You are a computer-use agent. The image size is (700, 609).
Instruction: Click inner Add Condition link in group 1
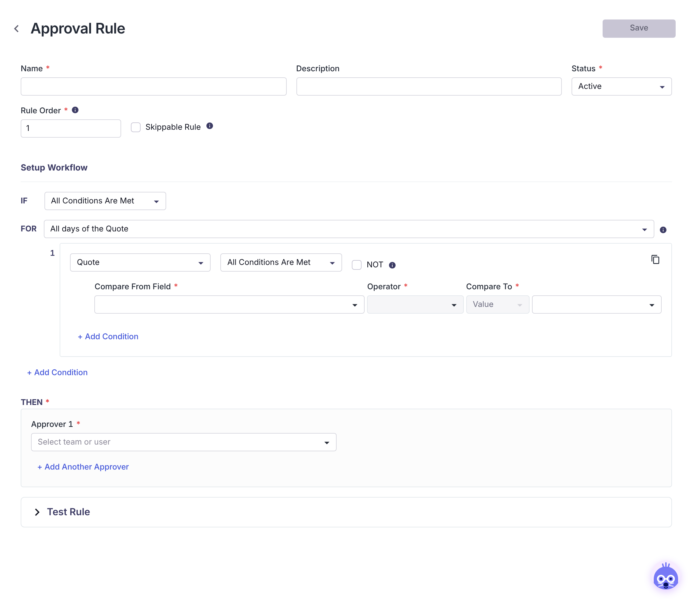coord(108,336)
